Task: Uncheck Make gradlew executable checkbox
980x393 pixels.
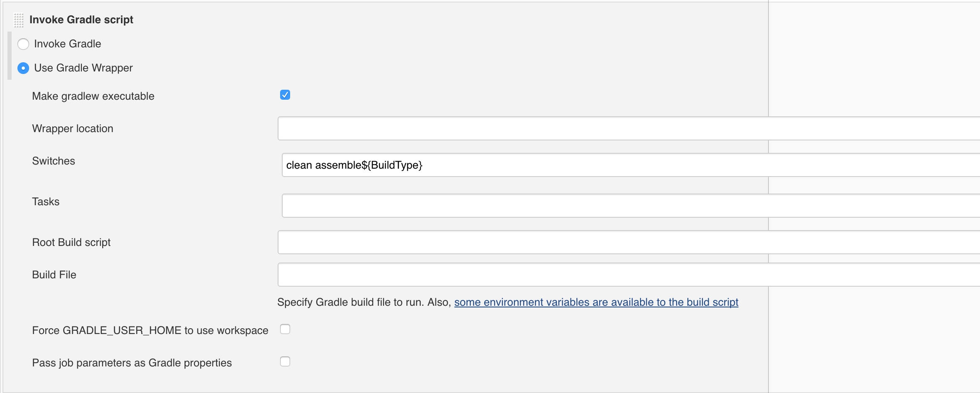Action: click(x=285, y=95)
